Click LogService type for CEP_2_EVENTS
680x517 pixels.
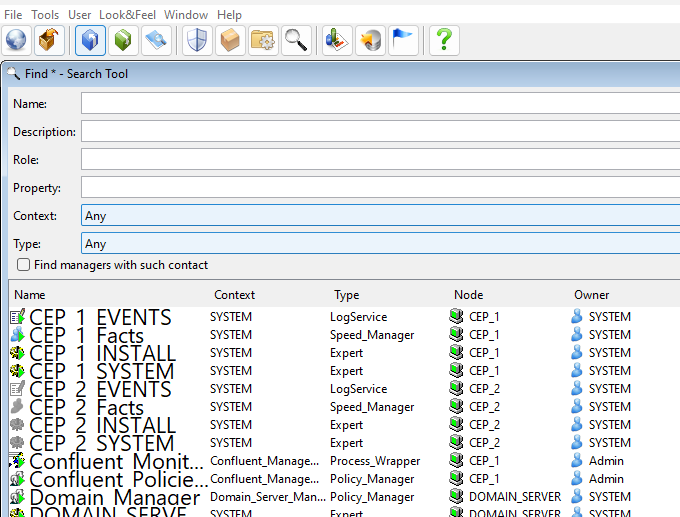[x=359, y=389]
